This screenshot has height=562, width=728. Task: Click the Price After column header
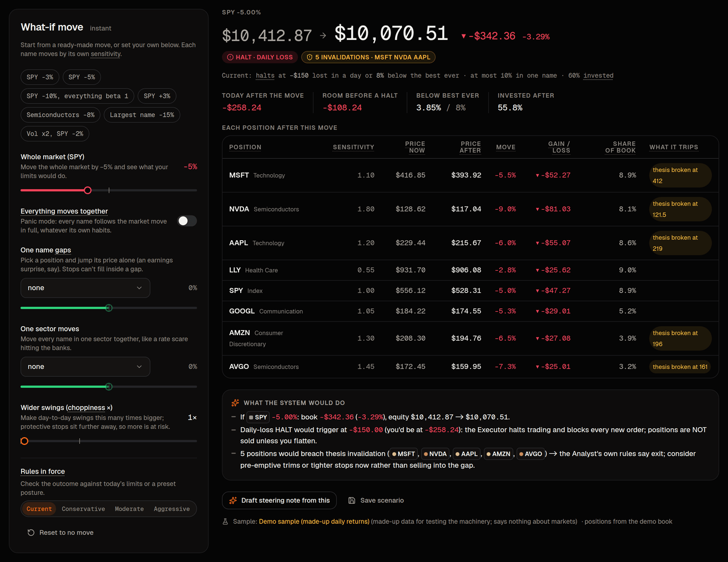471,147
